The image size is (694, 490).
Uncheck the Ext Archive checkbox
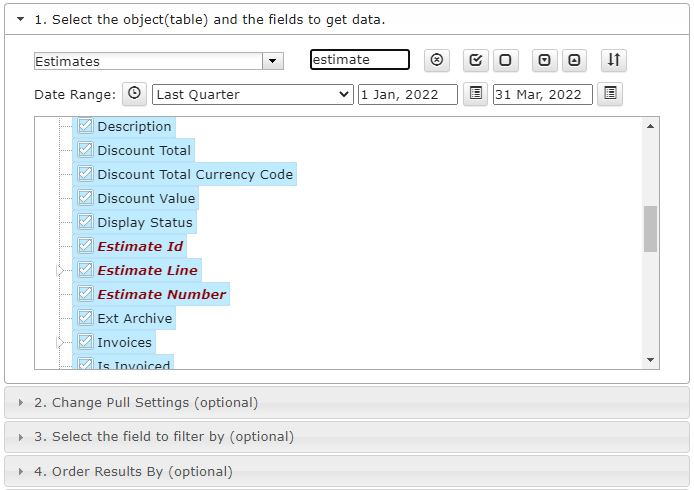(85, 318)
